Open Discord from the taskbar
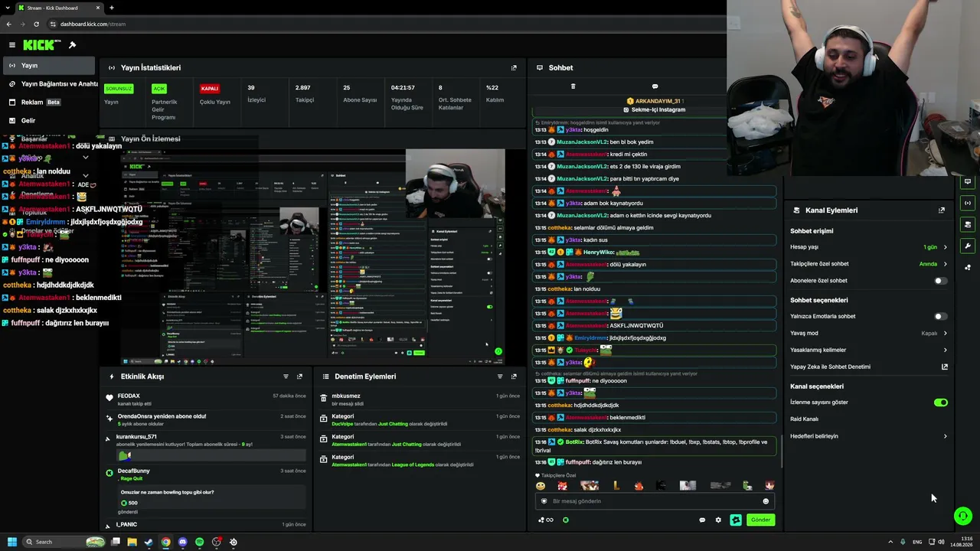This screenshot has width=980, height=551. [183, 542]
